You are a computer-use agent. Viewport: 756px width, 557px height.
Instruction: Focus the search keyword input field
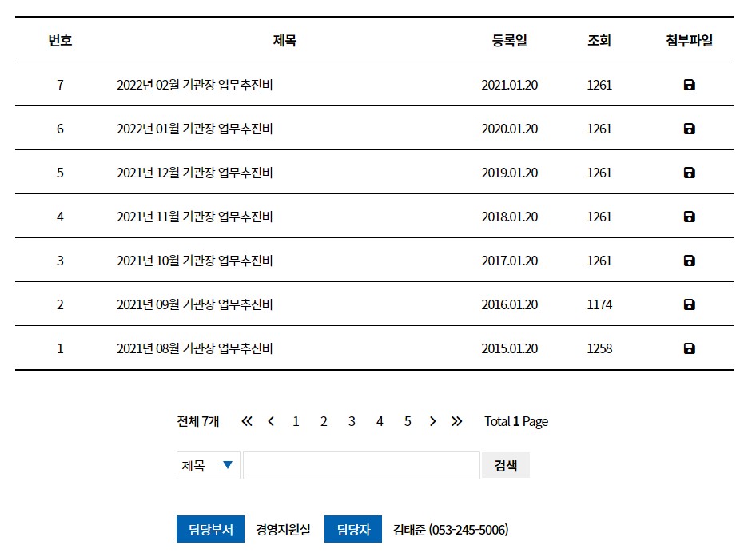[x=361, y=465]
